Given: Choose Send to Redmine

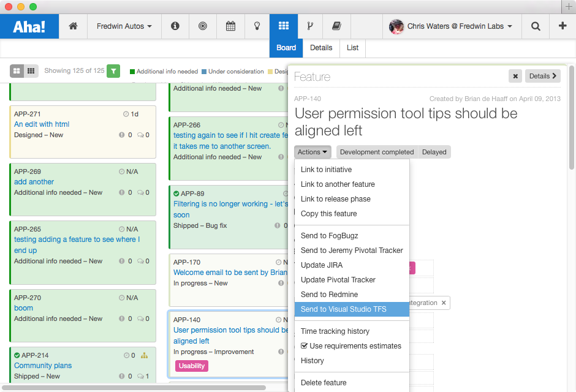Looking at the screenshot, I should 352,295.
